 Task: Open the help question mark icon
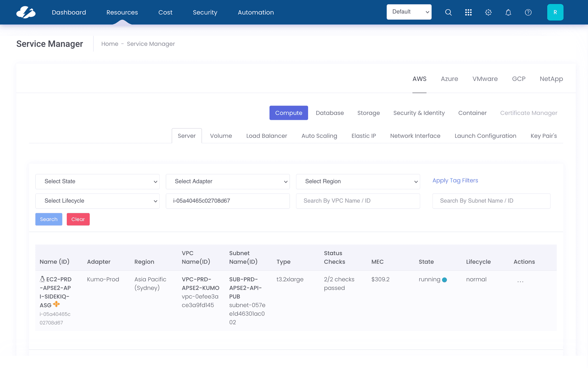(528, 12)
